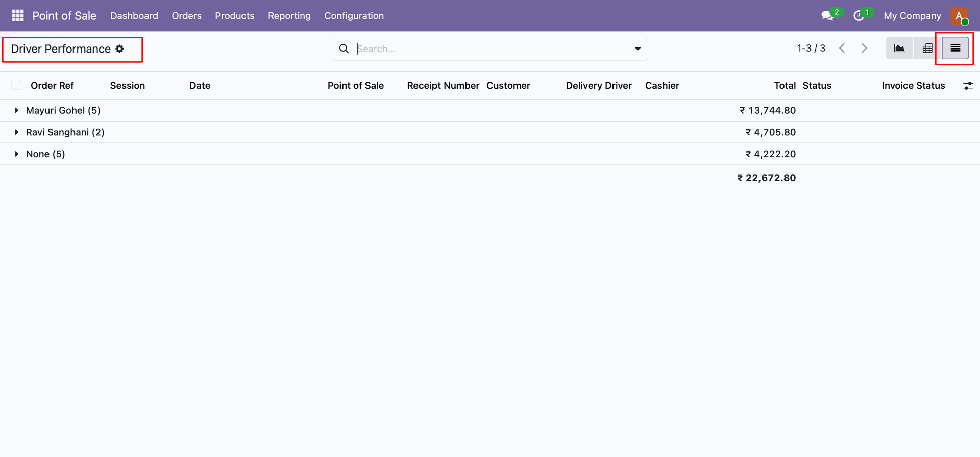Click the 1-3 / 3 pager counter
This screenshot has width=980, height=457.
[811, 49]
